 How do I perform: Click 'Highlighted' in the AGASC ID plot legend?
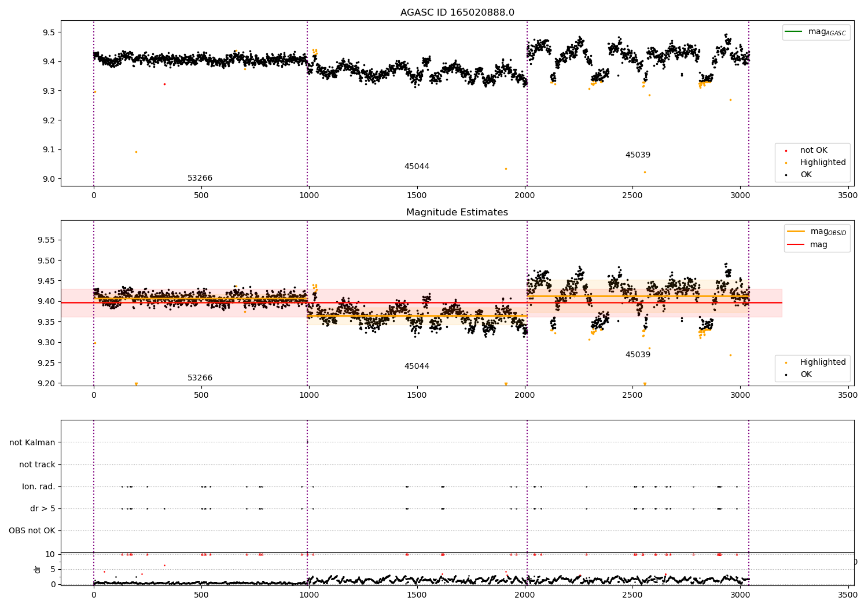coord(823,163)
